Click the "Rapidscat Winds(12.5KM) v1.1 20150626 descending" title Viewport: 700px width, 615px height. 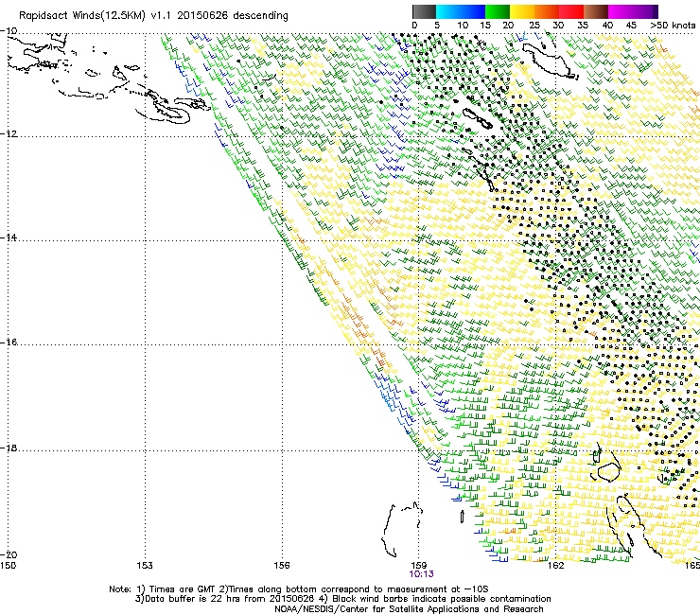tap(153, 16)
